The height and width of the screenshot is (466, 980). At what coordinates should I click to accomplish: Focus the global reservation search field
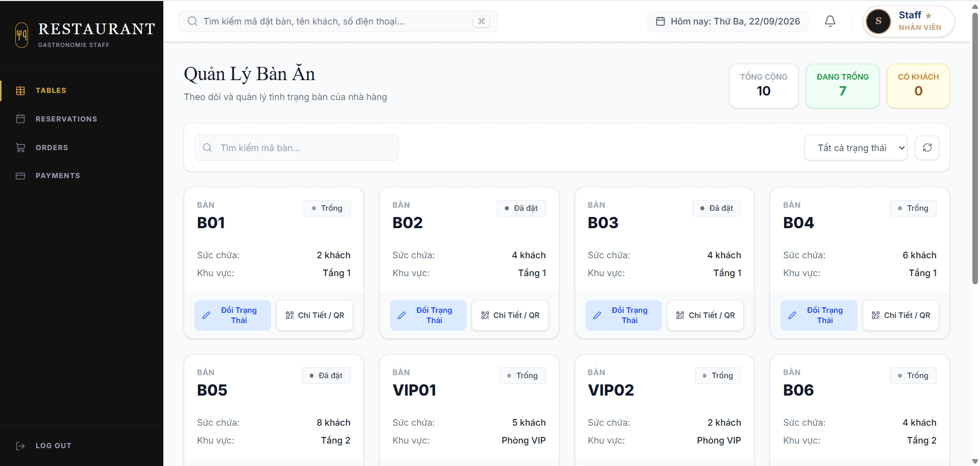[x=338, y=21]
